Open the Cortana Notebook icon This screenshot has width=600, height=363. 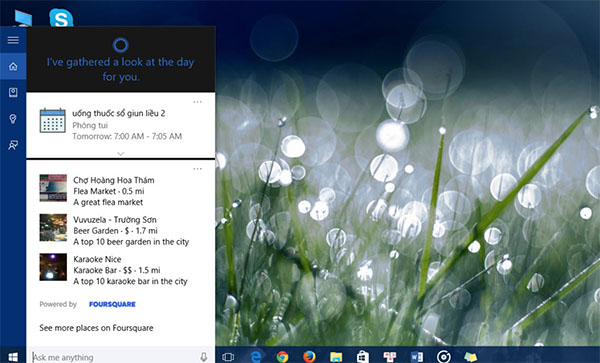pos(13,93)
